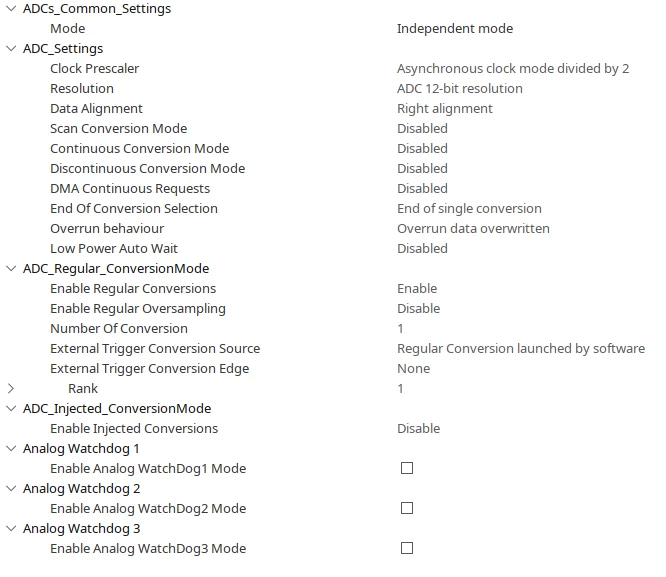
Task: Tick the Analog WatchDog2 Mode checkbox
Action: point(407,508)
